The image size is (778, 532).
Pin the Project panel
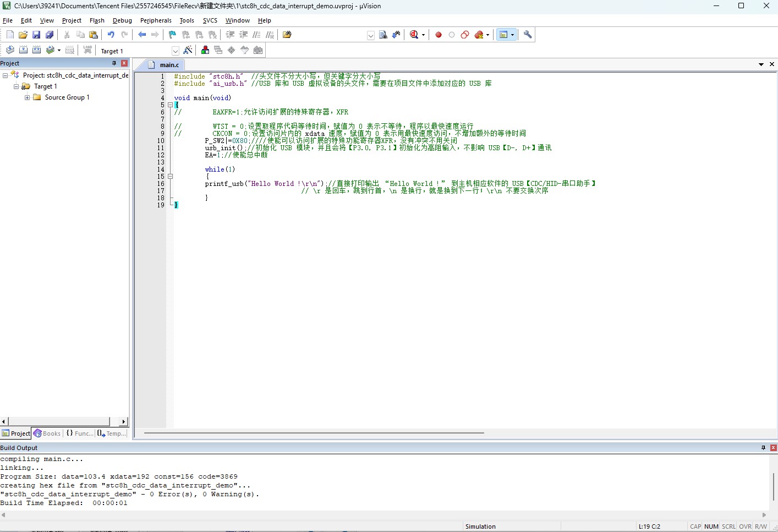click(114, 63)
